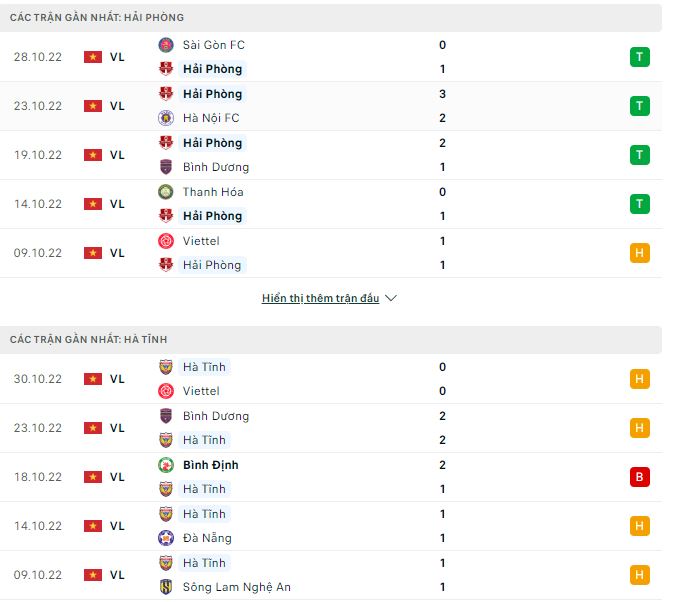Click the Sài Gòn FC club logo
This screenshot has height=602, width=673.
coord(166,45)
